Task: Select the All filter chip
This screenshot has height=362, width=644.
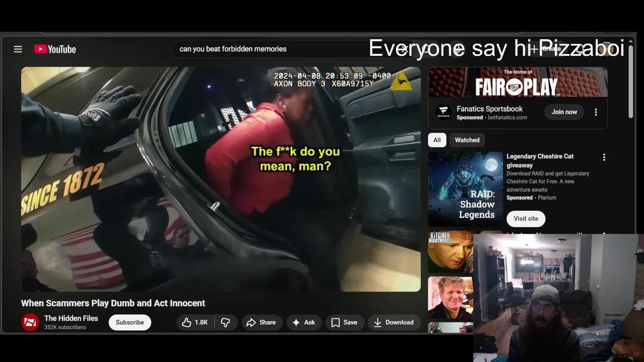Action: click(x=437, y=140)
